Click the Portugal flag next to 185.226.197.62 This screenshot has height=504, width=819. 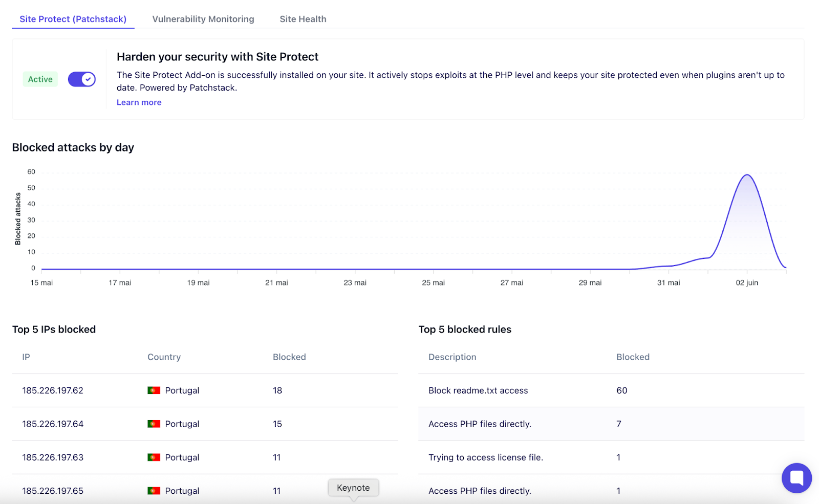(x=153, y=390)
